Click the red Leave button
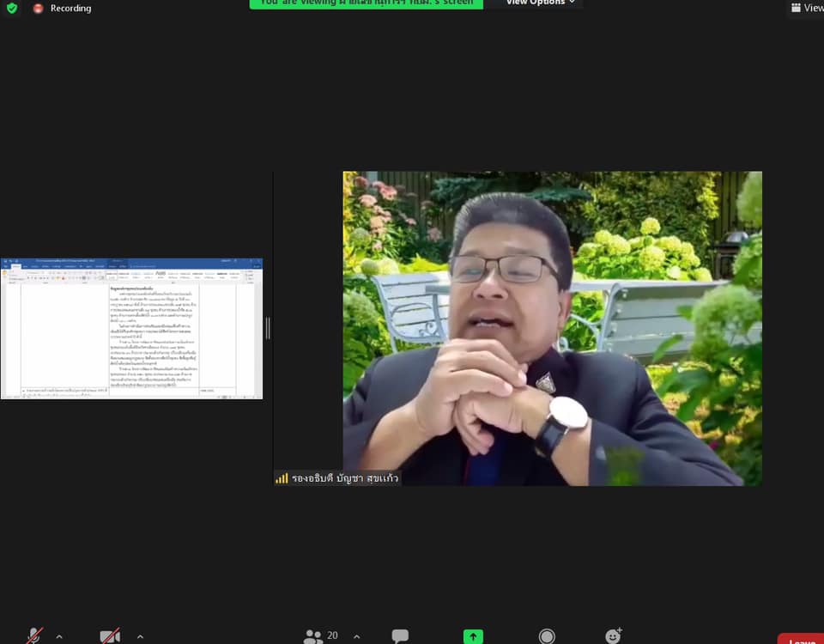The width and height of the screenshot is (824, 644). coord(802,639)
